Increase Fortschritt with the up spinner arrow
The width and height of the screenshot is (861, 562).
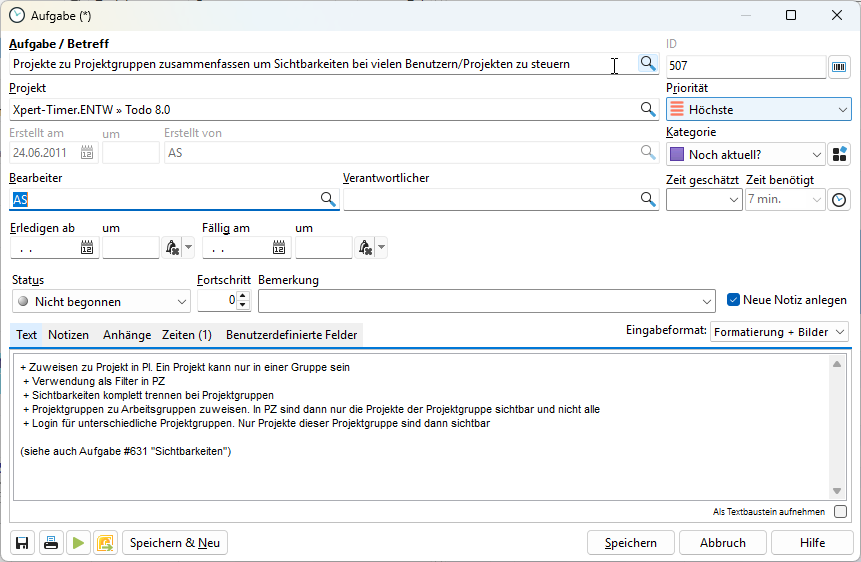pos(242,295)
